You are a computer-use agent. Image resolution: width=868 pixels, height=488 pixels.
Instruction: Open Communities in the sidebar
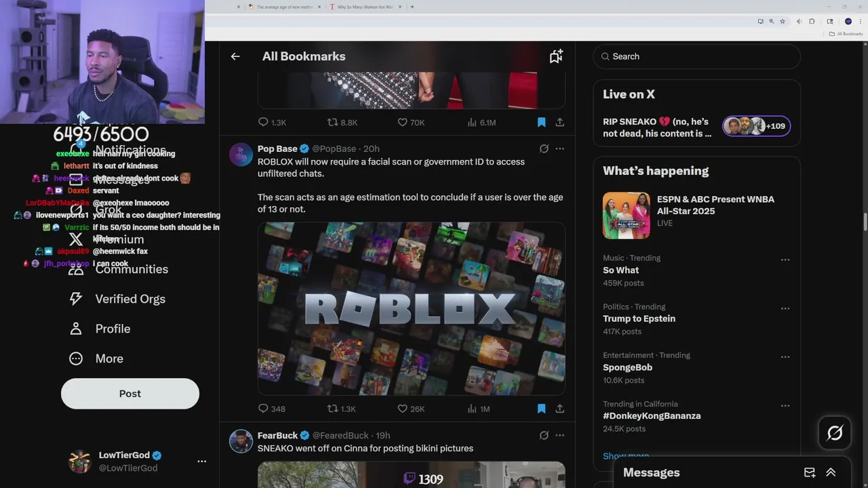pos(119,269)
